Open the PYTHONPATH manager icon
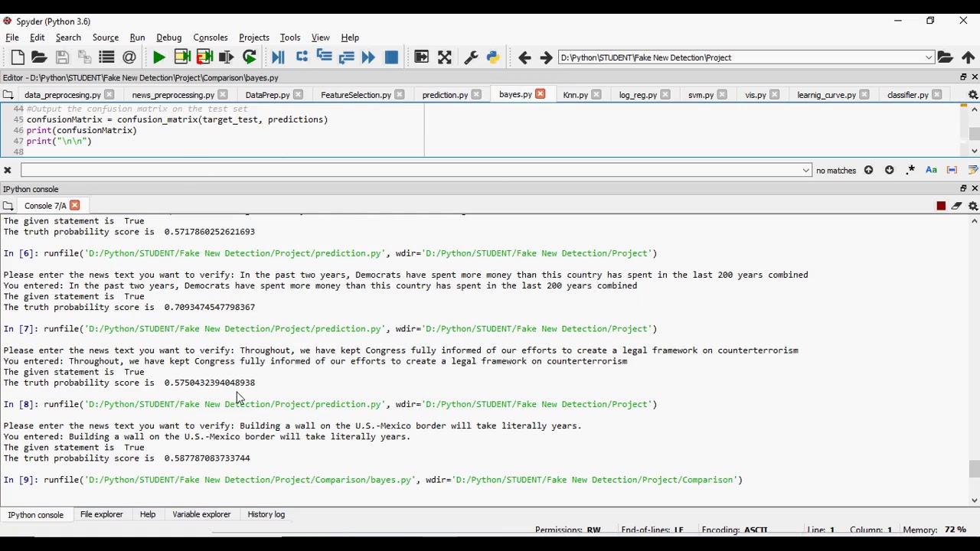Viewport: 980px width, 551px height. click(493, 57)
